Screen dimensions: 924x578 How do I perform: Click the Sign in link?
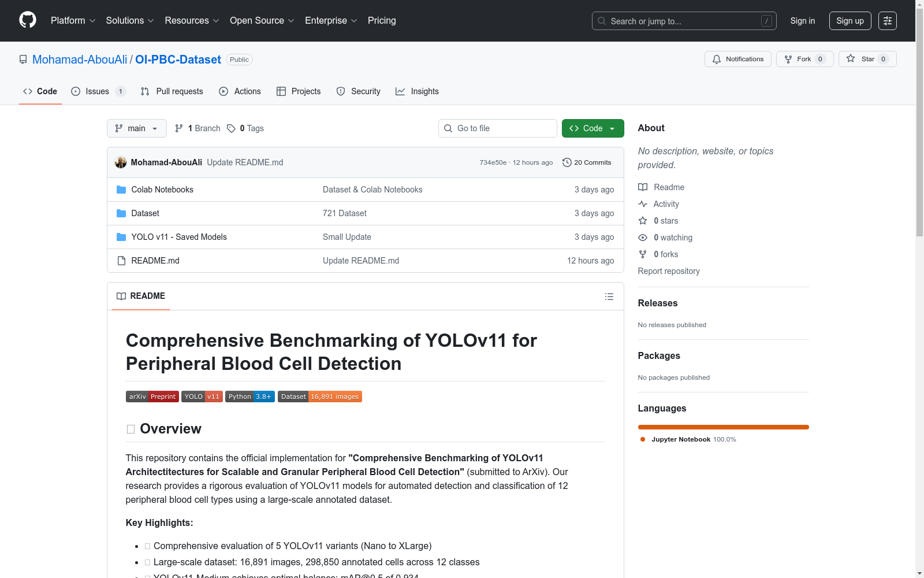click(x=803, y=21)
